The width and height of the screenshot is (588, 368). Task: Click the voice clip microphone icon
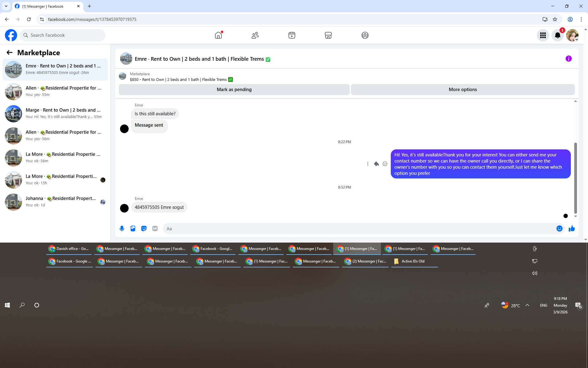pos(122,228)
